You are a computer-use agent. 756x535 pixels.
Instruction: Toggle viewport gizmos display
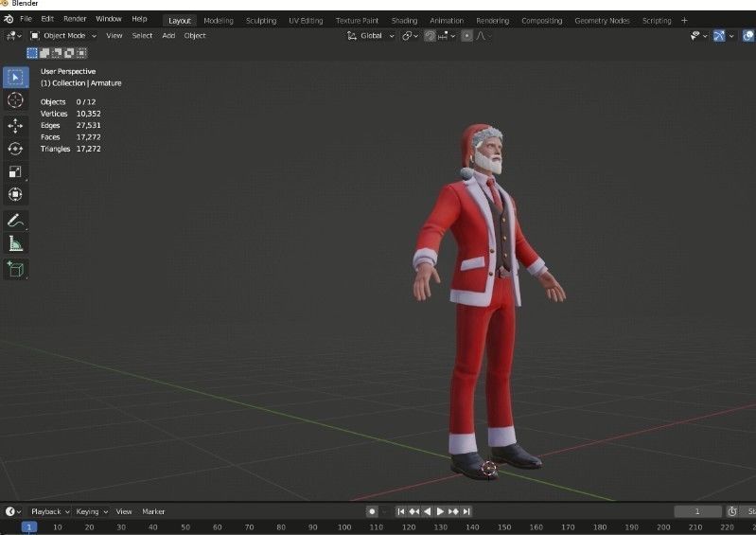[x=719, y=36]
